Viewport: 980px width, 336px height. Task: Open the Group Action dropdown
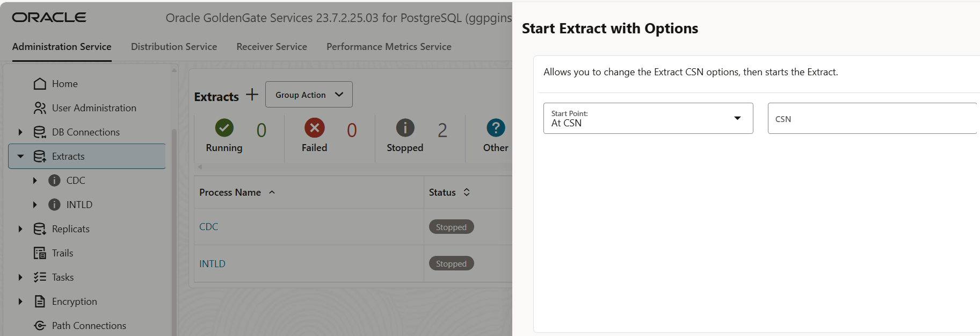pos(309,95)
